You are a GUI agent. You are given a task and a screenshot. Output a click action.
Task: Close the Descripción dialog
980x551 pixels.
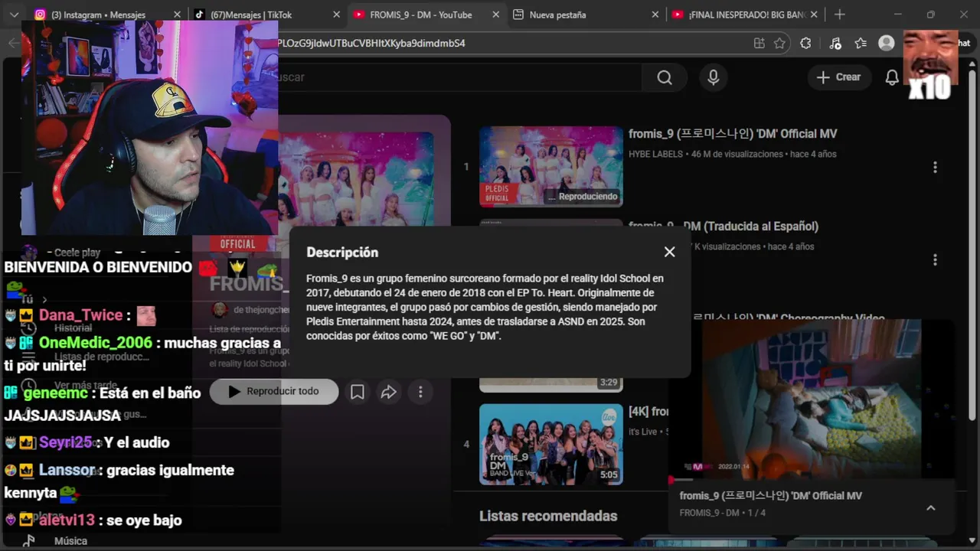tap(669, 252)
